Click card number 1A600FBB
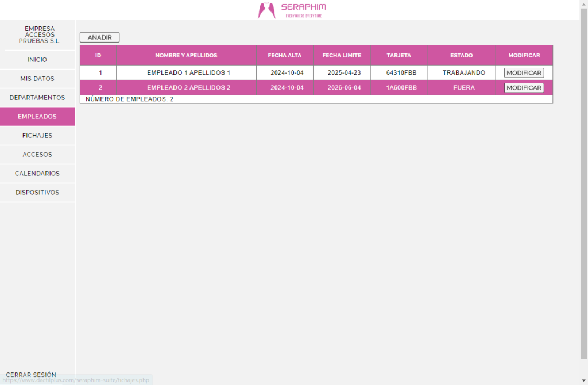Viewport: 588px width, 385px height. click(399, 88)
